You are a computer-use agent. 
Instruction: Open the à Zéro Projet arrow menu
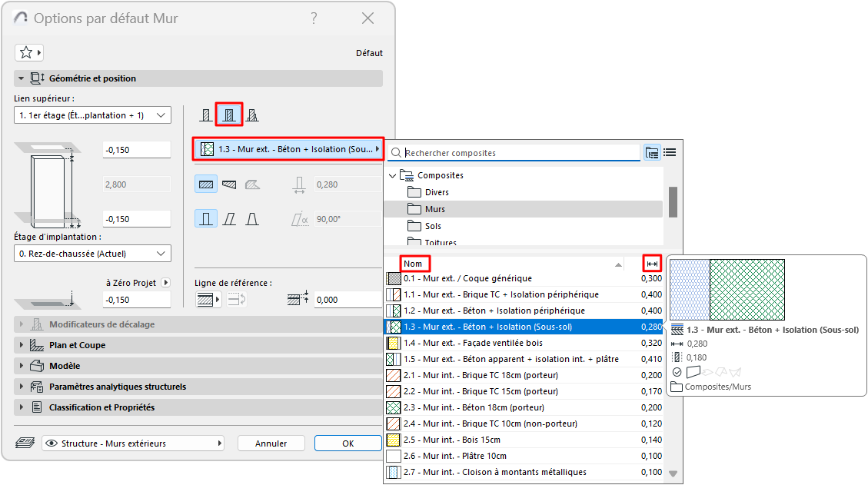pos(165,282)
